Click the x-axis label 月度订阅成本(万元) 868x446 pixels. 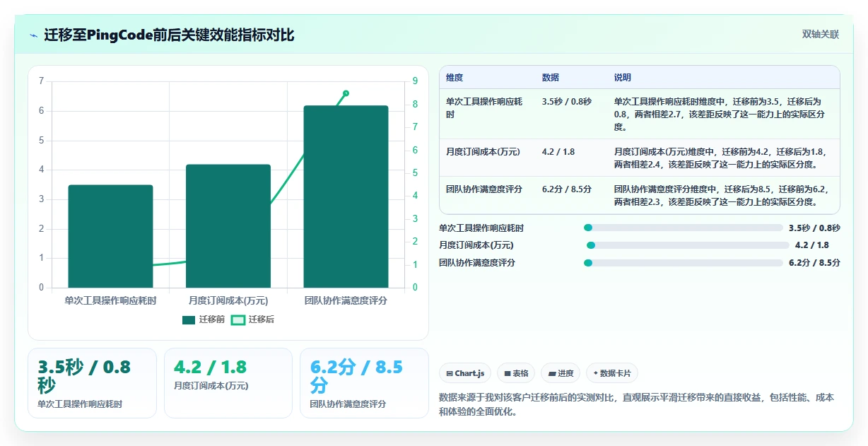(x=228, y=300)
